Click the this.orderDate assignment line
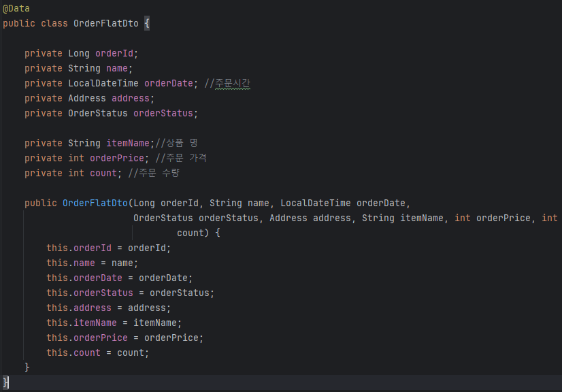 click(119, 278)
